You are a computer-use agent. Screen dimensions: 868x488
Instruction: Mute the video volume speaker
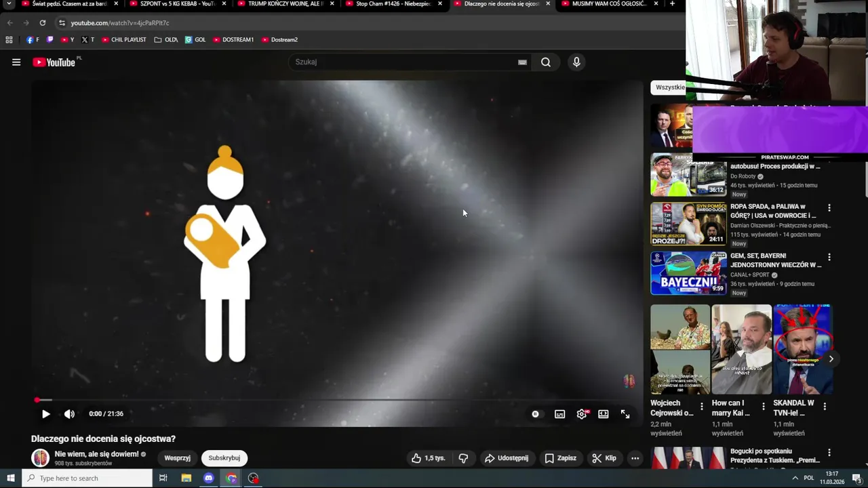[69, 414]
